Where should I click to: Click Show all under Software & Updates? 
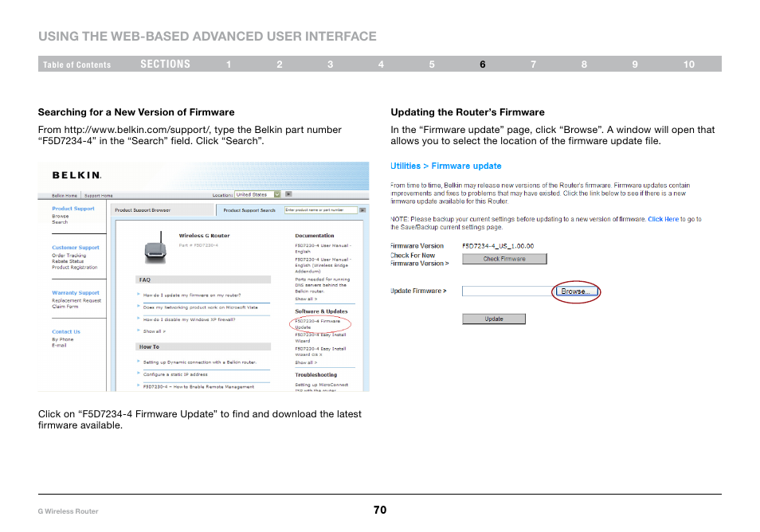click(306, 362)
